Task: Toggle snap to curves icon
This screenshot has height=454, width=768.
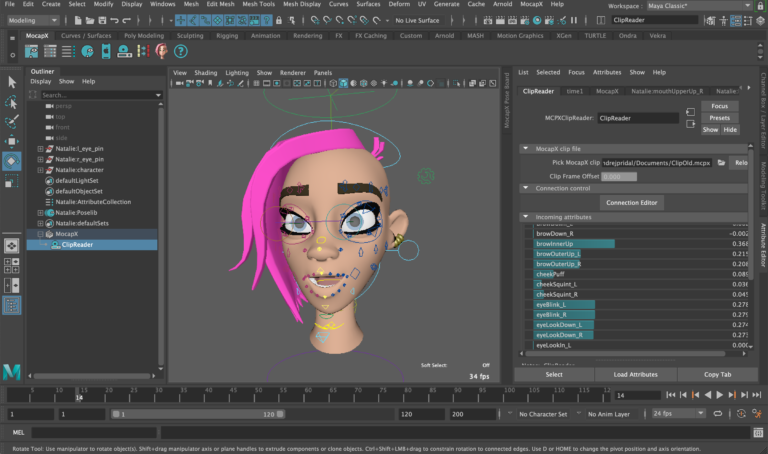Action: pyautogui.click(x=327, y=20)
